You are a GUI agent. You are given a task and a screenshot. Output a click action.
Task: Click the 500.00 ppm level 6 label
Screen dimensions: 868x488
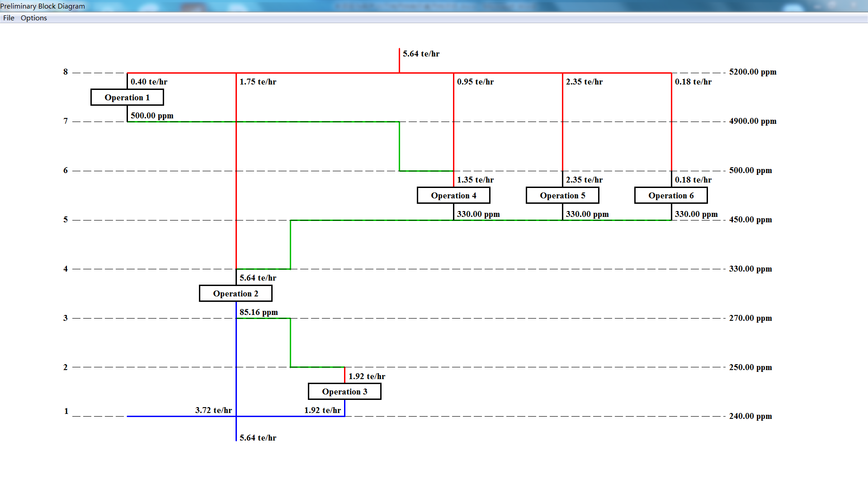tap(750, 170)
